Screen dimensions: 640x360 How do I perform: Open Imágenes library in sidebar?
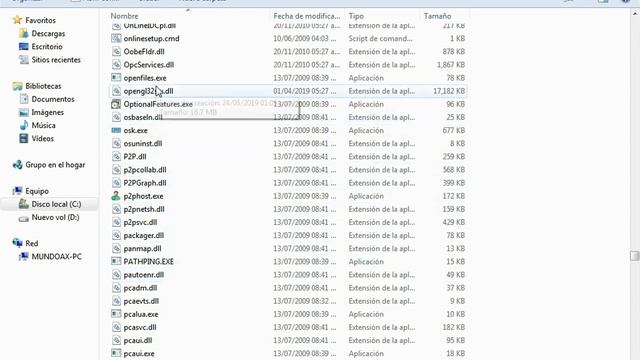[48, 112]
